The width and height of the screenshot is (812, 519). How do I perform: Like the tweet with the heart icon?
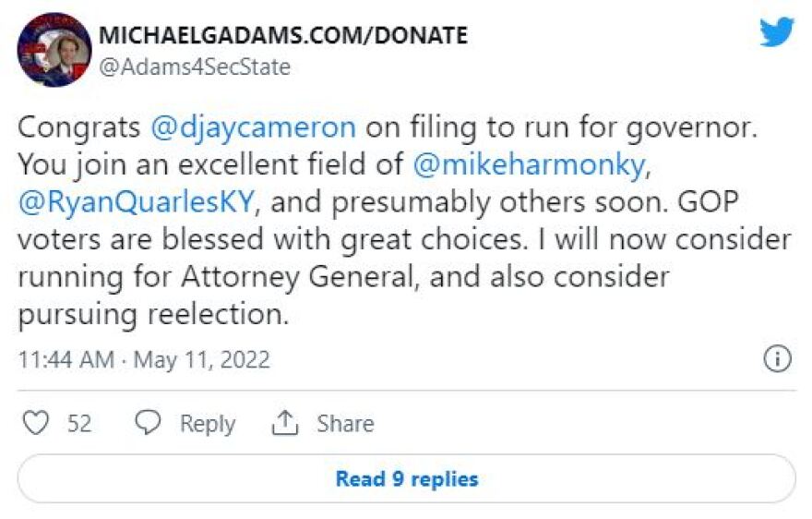tap(35, 424)
